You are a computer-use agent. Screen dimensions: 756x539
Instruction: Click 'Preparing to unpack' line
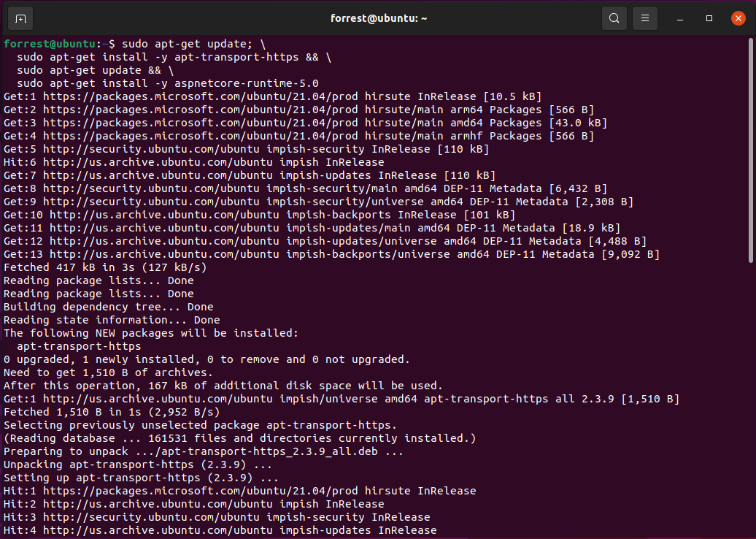pyautogui.click(x=204, y=451)
